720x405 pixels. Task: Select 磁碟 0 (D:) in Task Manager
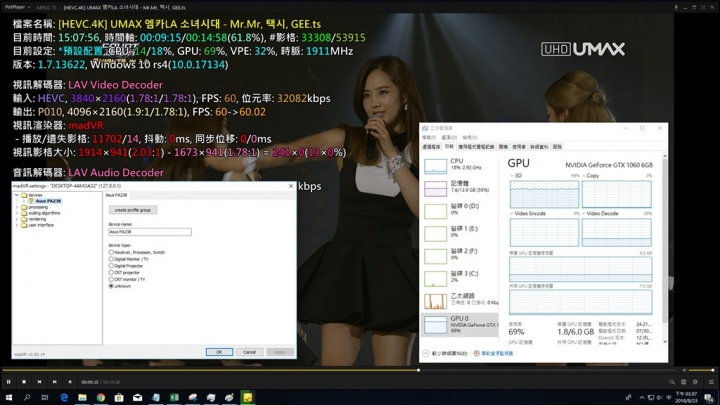pos(459,211)
